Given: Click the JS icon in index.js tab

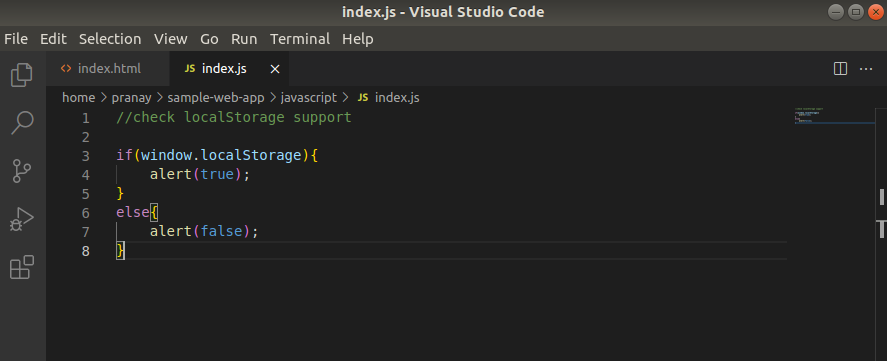Looking at the screenshot, I should coord(190,69).
